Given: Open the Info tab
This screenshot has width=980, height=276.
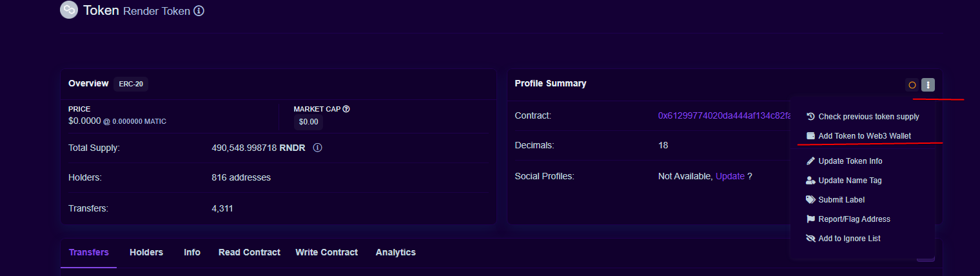Looking at the screenshot, I should pos(192,253).
